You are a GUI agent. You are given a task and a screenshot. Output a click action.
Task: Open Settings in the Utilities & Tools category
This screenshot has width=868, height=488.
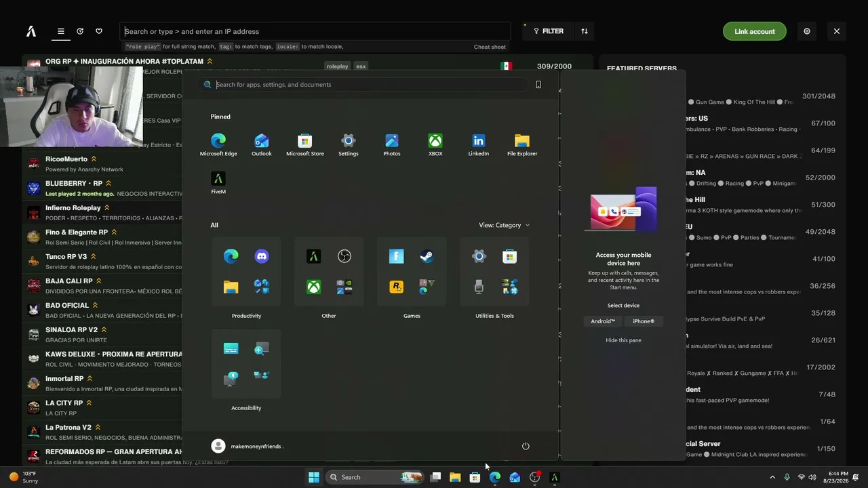[x=479, y=256]
